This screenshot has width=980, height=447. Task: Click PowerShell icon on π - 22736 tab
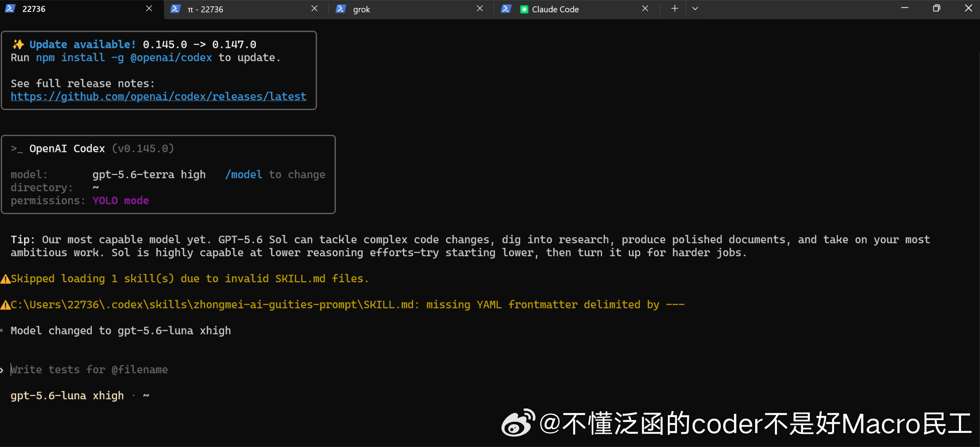pyautogui.click(x=175, y=9)
